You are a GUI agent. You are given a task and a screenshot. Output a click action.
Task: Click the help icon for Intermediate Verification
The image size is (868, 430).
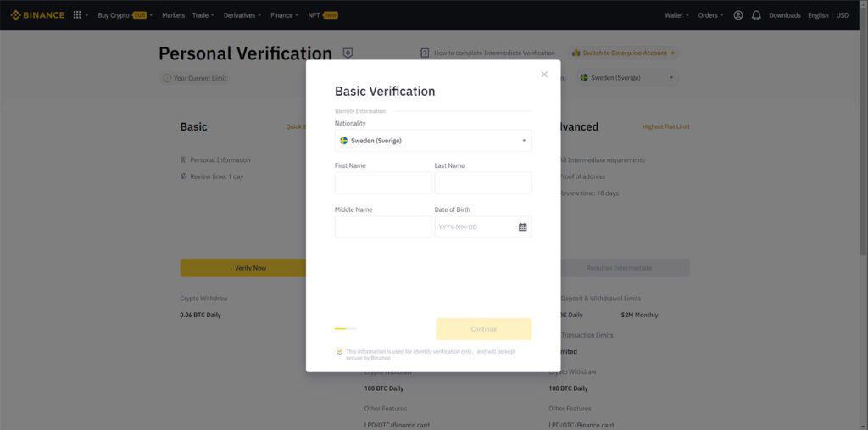[x=425, y=53]
